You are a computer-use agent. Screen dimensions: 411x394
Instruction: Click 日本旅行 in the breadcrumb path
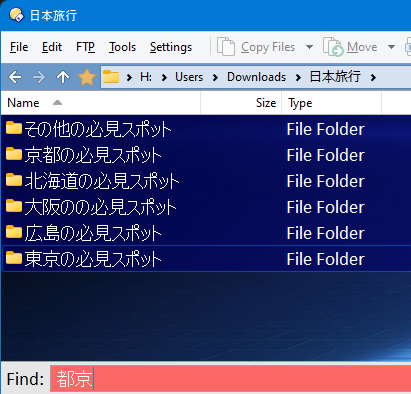[335, 77]
